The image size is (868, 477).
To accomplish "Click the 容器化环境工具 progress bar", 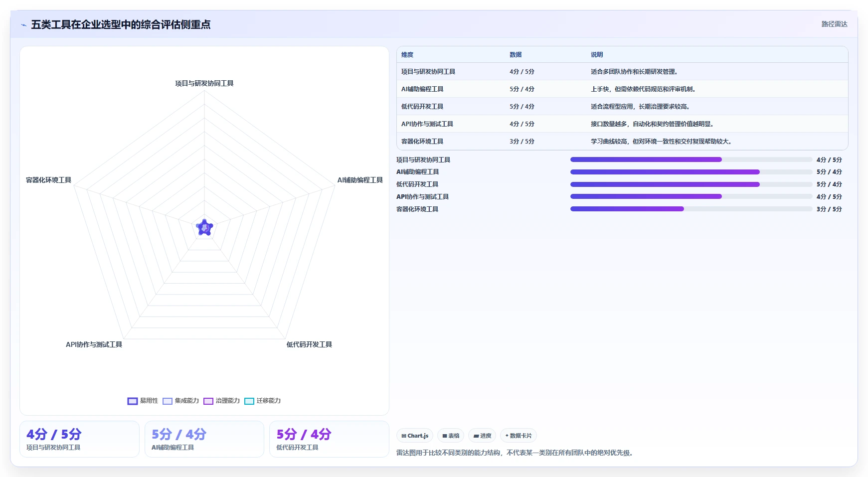I will point(691,209).
